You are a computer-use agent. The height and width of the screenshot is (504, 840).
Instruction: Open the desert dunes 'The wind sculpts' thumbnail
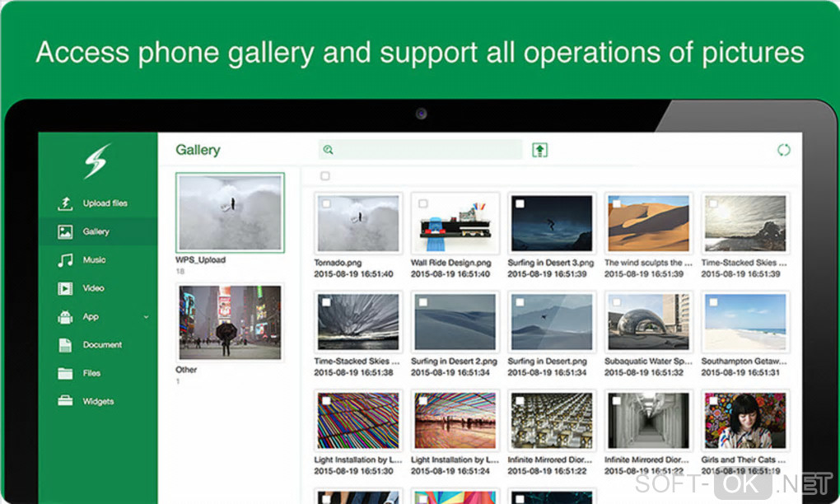coord(649,223)
